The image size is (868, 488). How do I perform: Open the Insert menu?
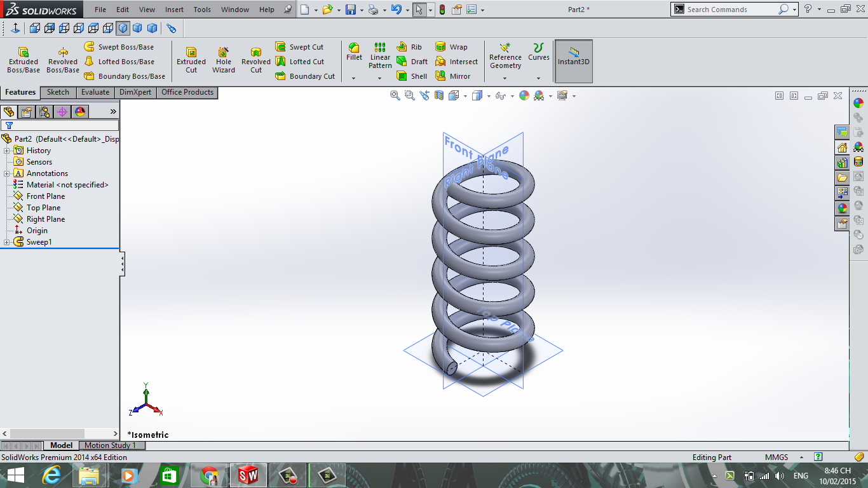point(174,10)
